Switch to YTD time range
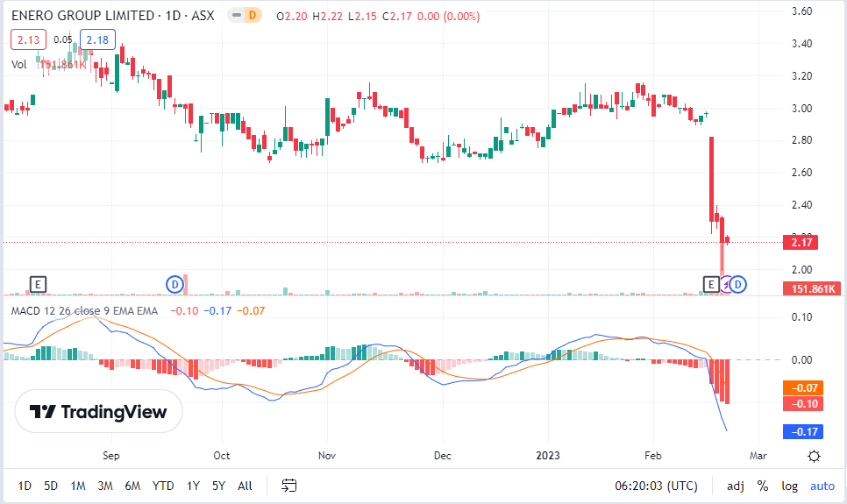Viewport: 847px width, 504px height. 163,486
